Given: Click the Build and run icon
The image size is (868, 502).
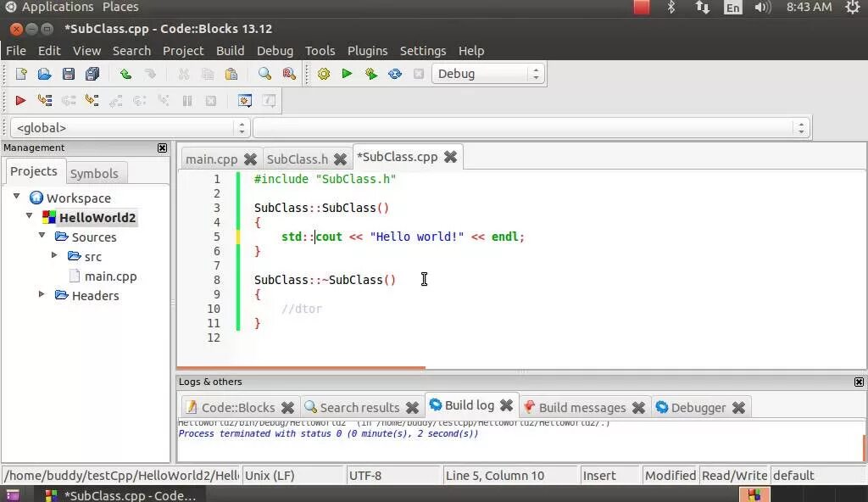Looking at the screenshot, I should coord(371,74).
